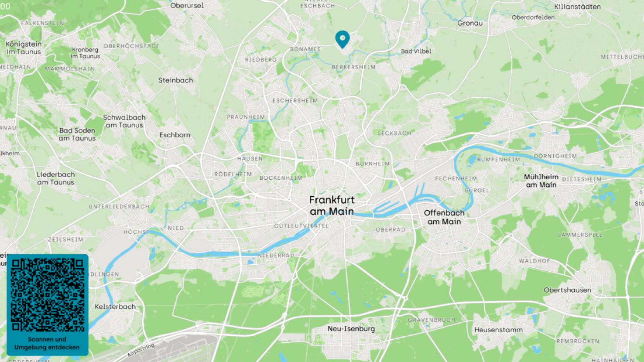The height and width of the screenshot is (362, 644).
Task: Select the Airportring road label
Action: tap(140, 350)
